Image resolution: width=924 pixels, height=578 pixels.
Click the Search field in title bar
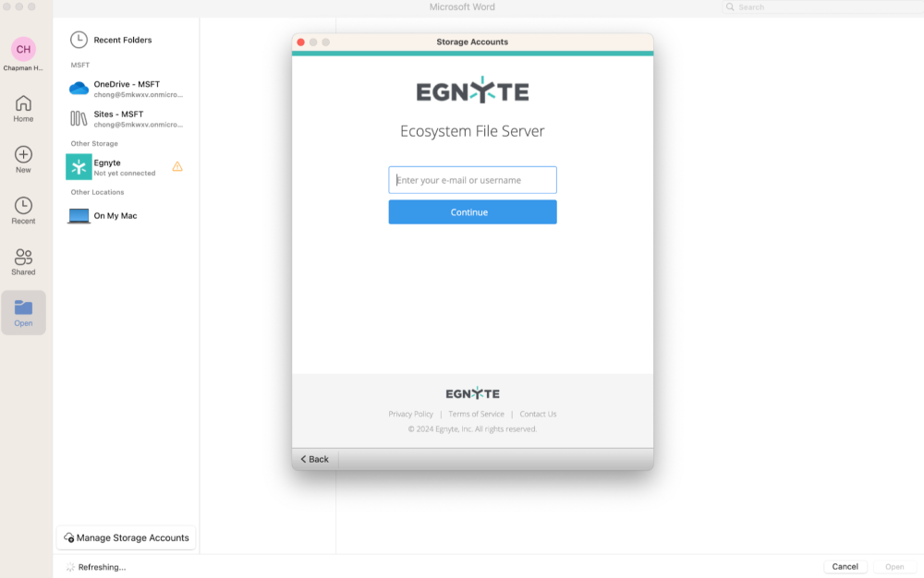[822, 7]
